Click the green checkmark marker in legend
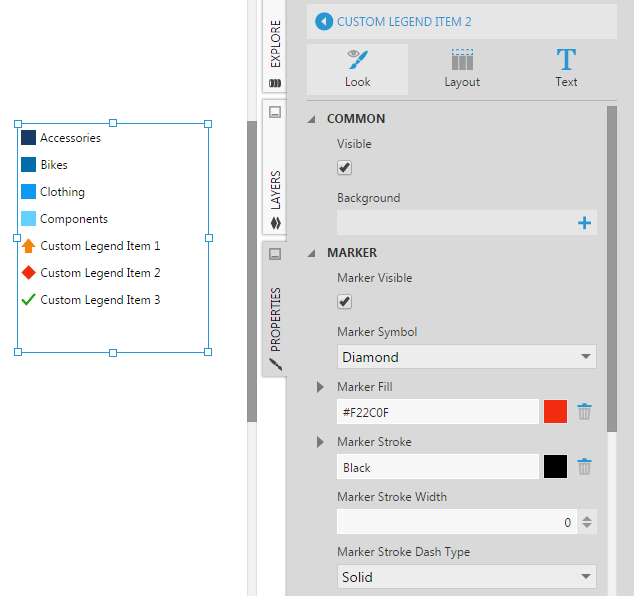This screenshot has width=634, height=596. click(28, 300)
